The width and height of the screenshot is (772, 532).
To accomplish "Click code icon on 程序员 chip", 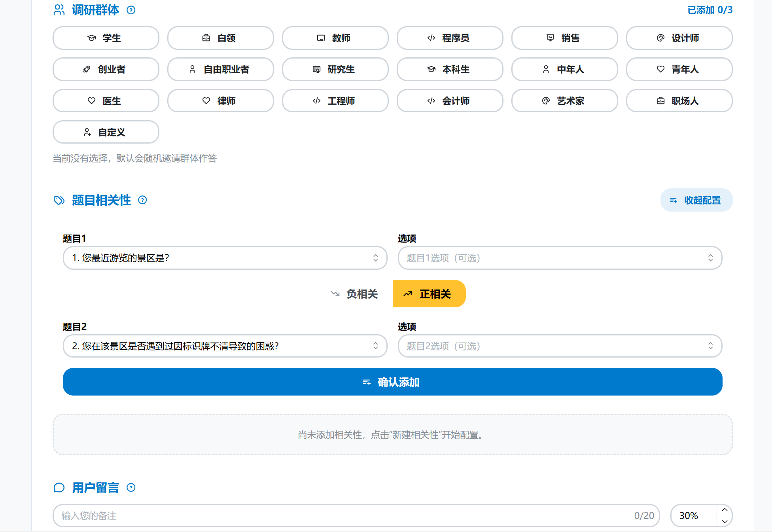I will [x=431, y=38].
